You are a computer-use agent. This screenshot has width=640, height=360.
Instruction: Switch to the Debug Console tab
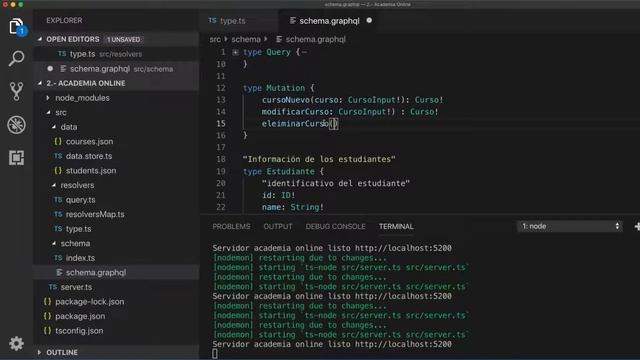coord(336,227)
